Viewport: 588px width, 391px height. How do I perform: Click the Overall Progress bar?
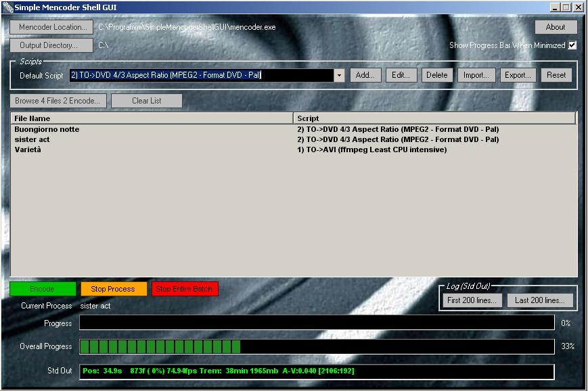pyautogui.click(x=317, y=346)
